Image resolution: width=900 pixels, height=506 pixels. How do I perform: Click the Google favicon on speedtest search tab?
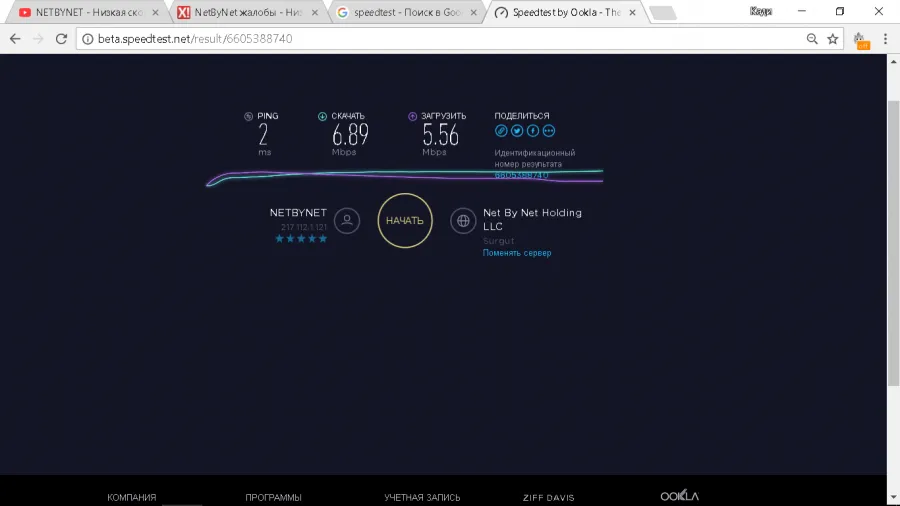click(342, 12)
